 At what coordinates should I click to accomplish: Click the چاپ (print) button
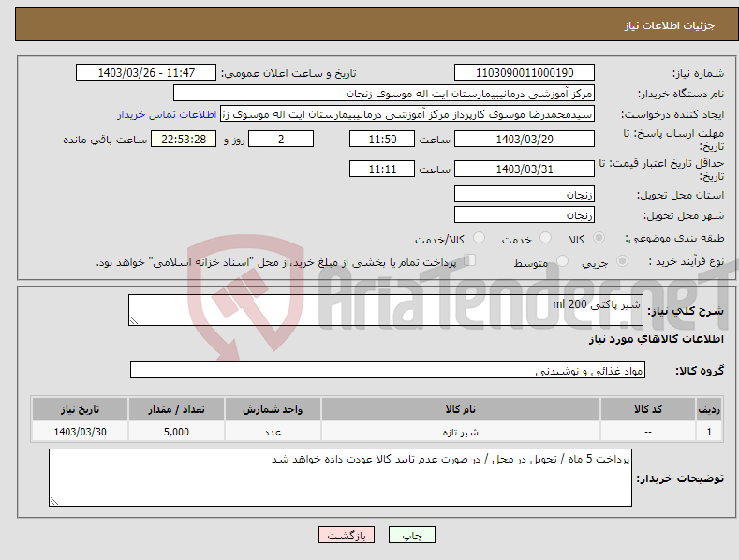411,535
